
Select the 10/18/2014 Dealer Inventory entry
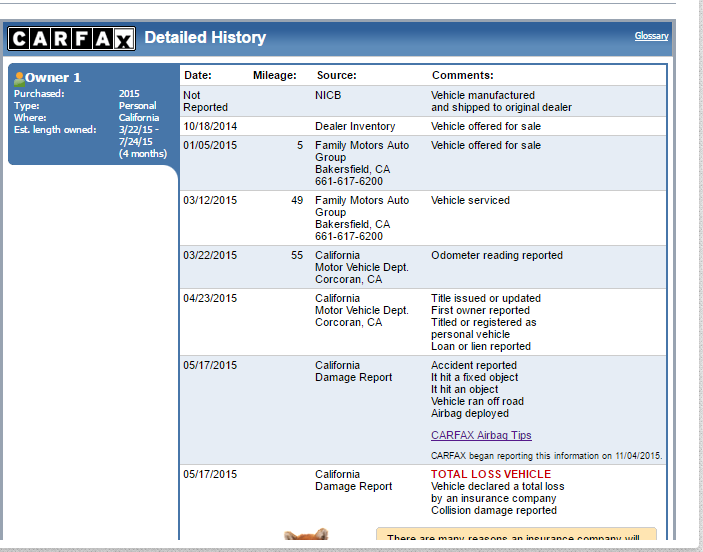coord(355,127)
